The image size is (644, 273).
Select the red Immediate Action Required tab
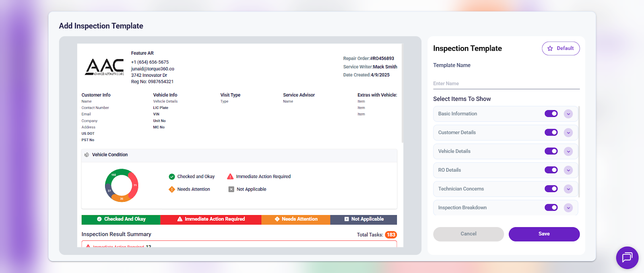pos(211,220)
